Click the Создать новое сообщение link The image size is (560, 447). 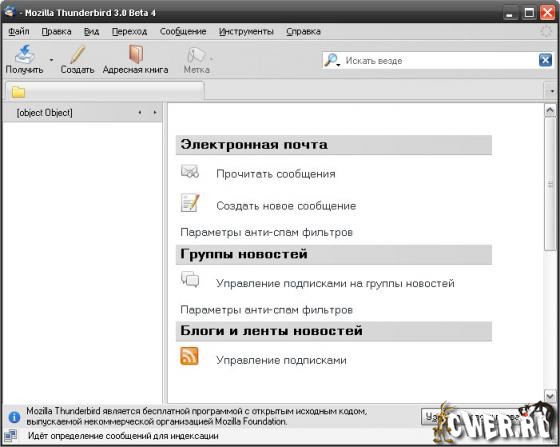click(x=286, y=206)
